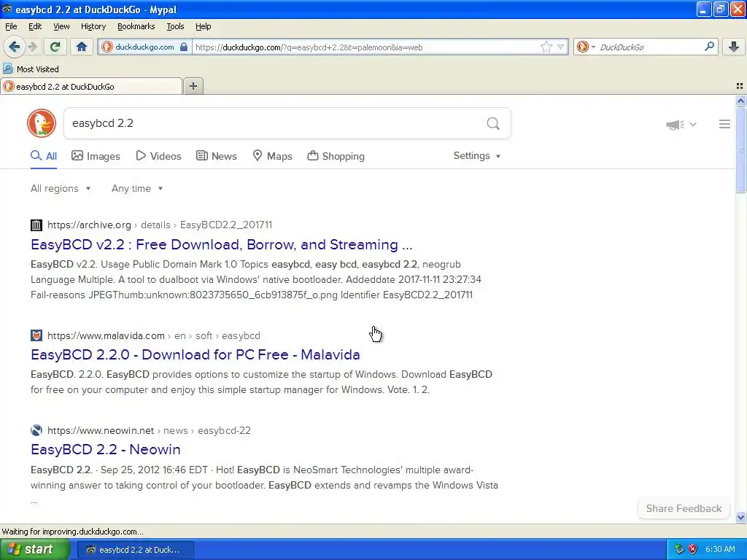The height and width of the screenshot is (560, 747).
Task: Switch to Shopping results tab
Action: click(336, 156)
